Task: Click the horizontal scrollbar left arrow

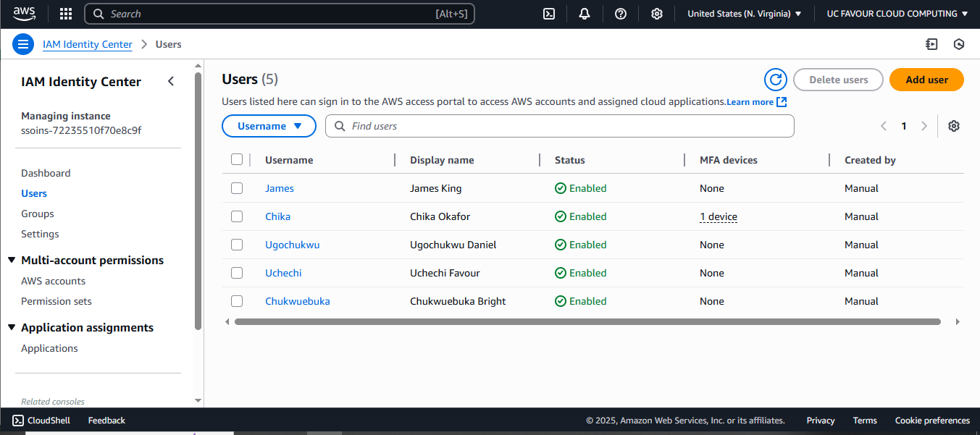Action: point(227,321)
